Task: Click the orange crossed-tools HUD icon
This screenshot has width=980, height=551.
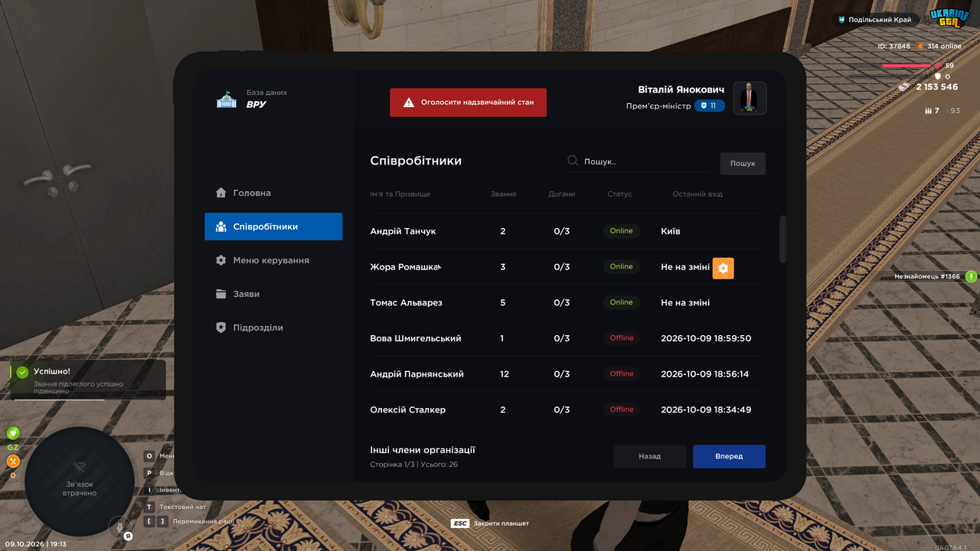Action: click(x=12, y=461)
